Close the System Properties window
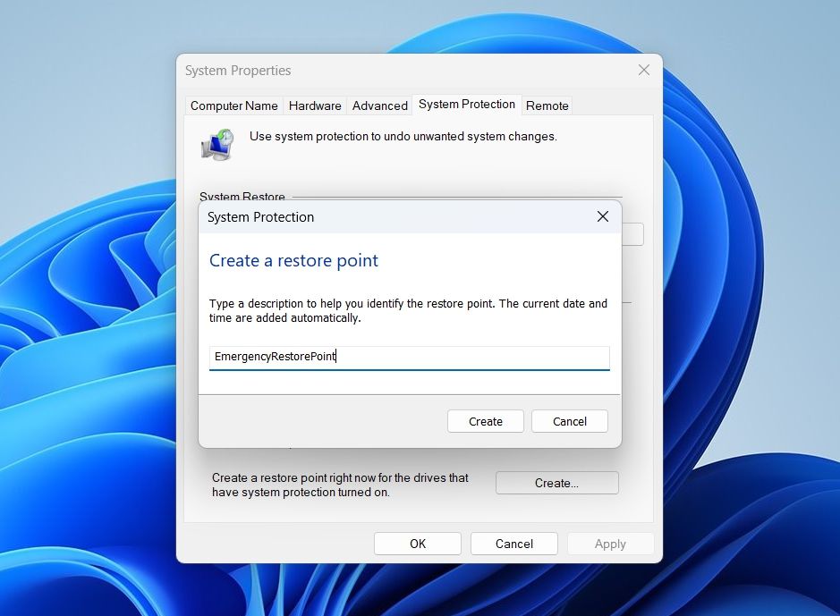Viewport: 840px width, 616px height. (x=644, y=70)
